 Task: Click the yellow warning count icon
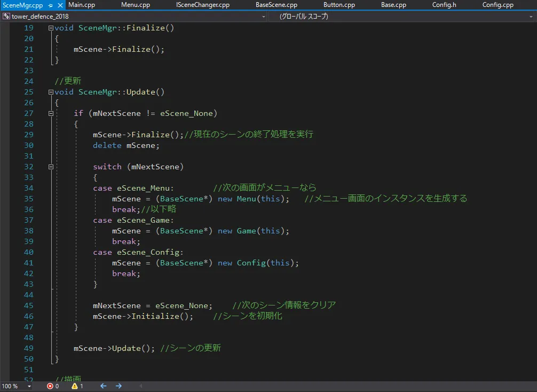click(x=75, y=386)
